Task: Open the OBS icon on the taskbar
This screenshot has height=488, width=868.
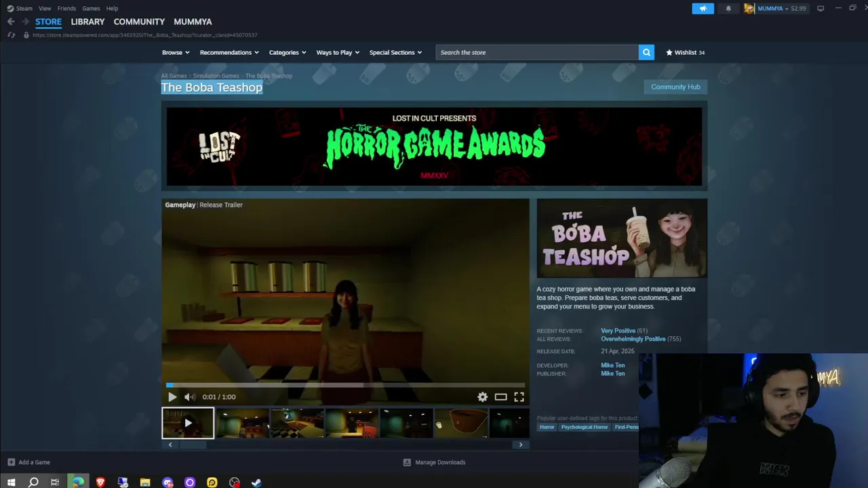Action: click(x=234, y=483)
